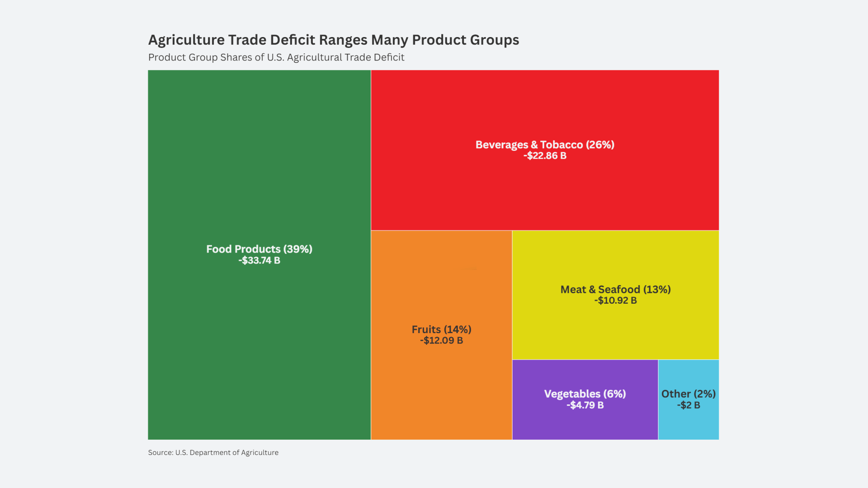Click the 'Fruits (14%)' label
The width and height of the screenshot is (868, 488).
coord(442,329)
